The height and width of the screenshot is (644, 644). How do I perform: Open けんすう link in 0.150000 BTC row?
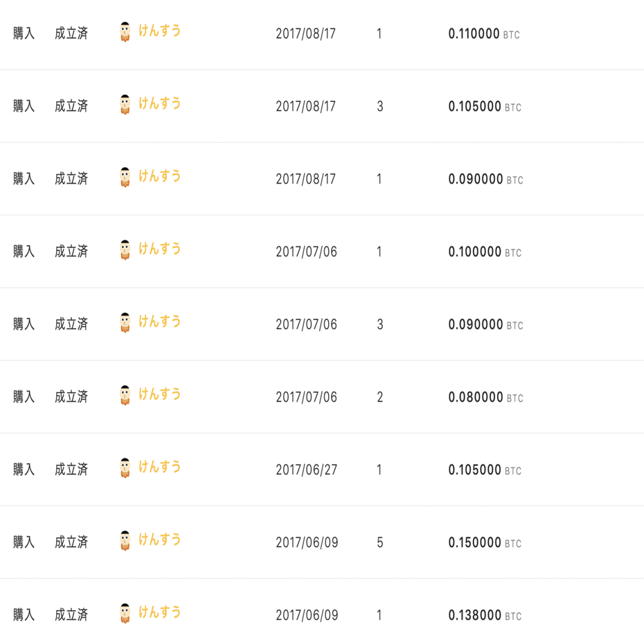pyautogui.click(x=159, y=539)
